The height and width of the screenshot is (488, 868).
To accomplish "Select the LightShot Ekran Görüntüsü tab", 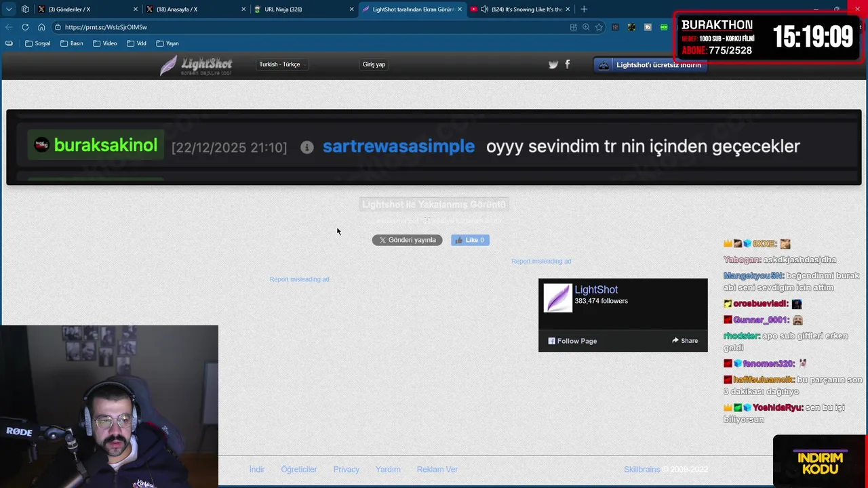I will pyautogui.click(x=412, y=9).
